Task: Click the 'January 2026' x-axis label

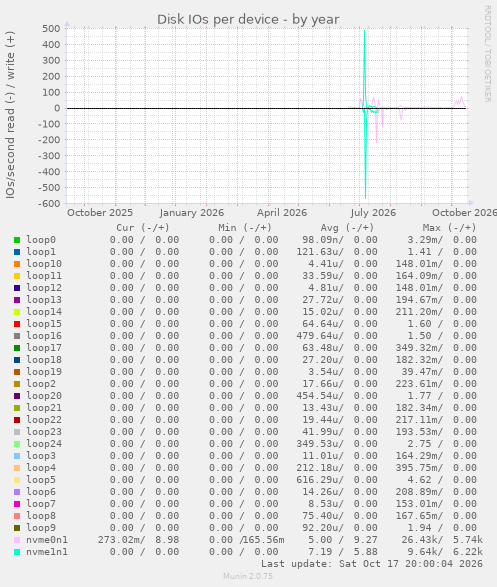Action: (x=192, y=213)
